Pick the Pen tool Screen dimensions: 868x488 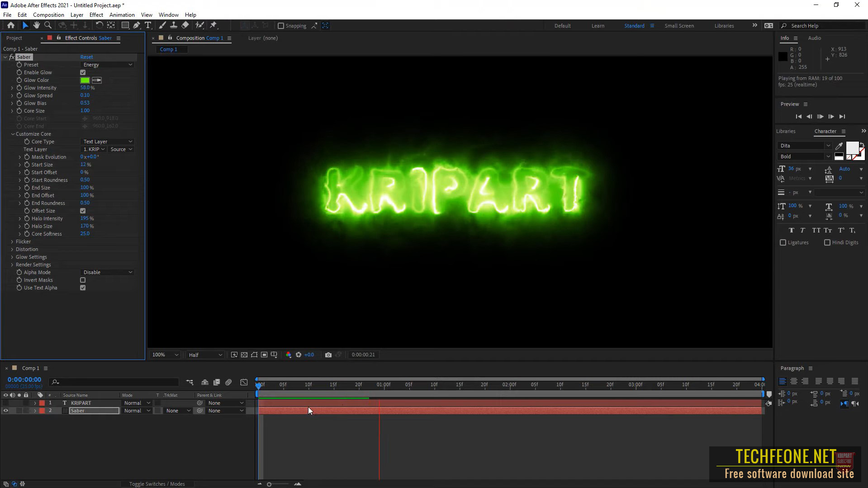click(x=137, y=25)
